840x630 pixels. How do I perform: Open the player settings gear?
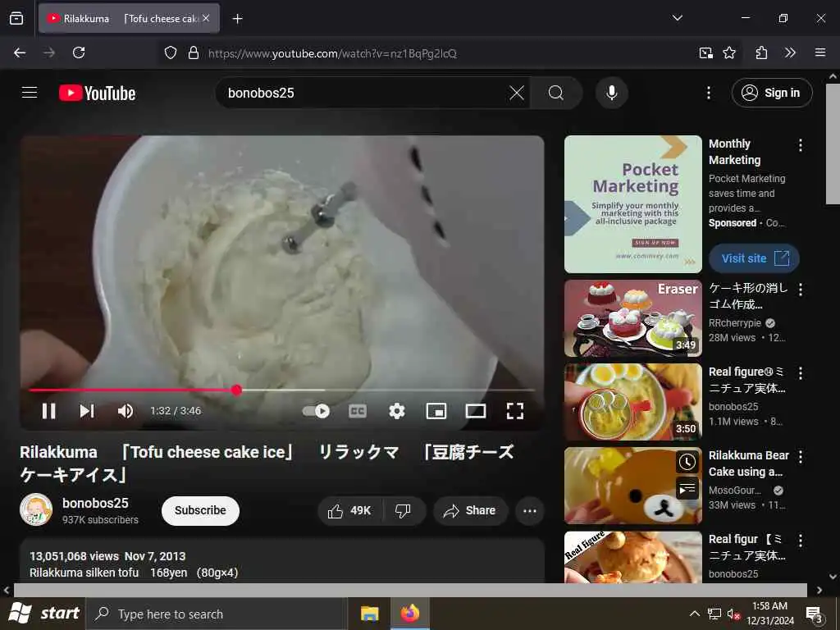tap(396, 411)
